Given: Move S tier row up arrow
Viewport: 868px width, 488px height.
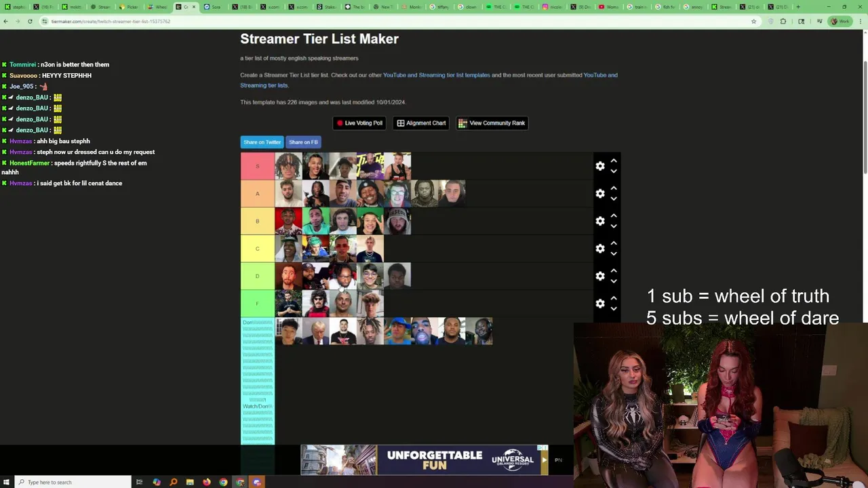Looking at the screenshot, I should click(x=614, y=161).
